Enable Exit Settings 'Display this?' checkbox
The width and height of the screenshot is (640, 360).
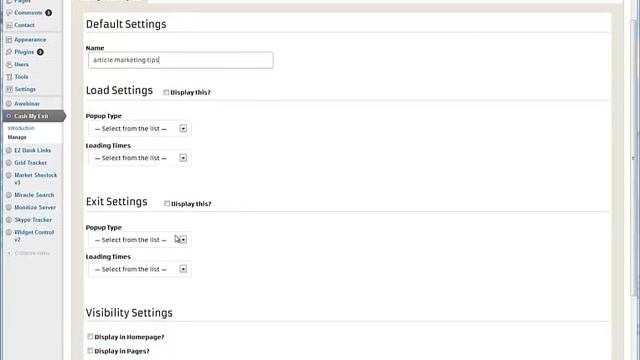(167, 203)
